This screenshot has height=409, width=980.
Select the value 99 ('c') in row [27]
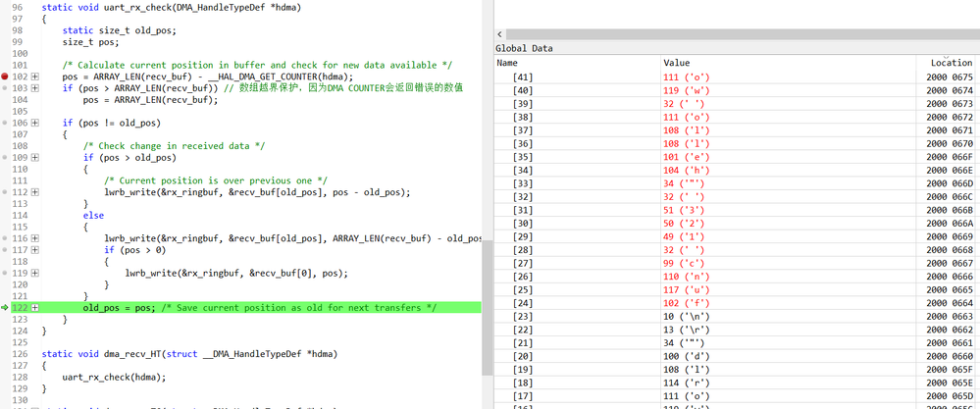pos(684,264)
